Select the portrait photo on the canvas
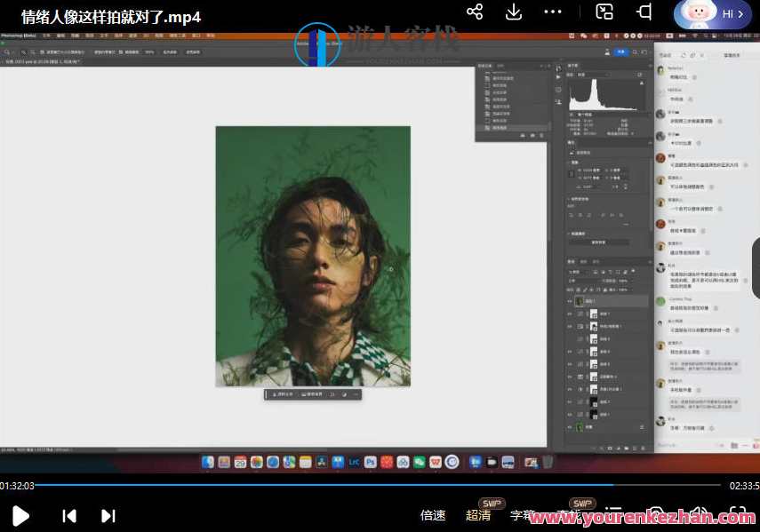Screen dimensions: 760x532 click(313, 256)
